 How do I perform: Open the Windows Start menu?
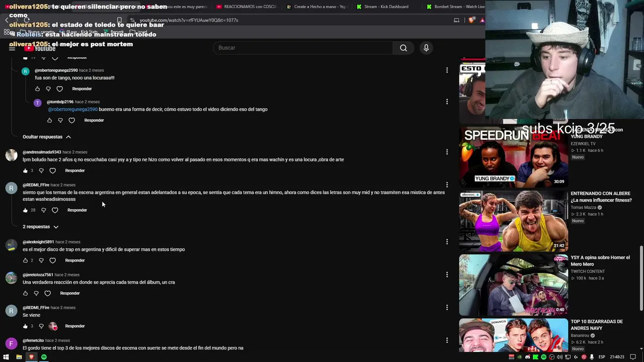click(6, 357)
